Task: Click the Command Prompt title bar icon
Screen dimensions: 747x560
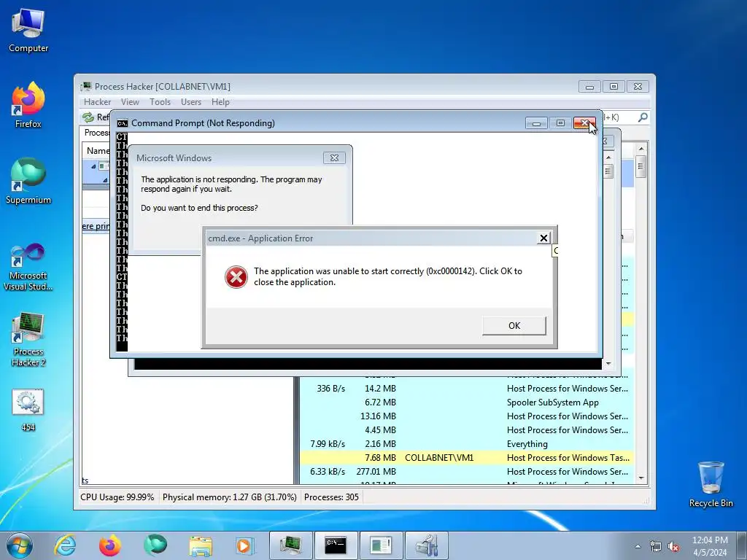Action: pos(123,123)
